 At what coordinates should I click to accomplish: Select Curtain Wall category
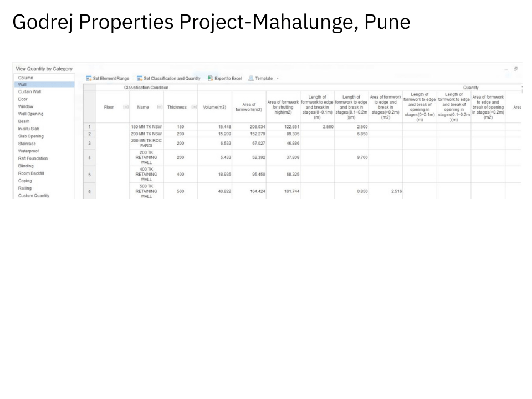[29, 91]
